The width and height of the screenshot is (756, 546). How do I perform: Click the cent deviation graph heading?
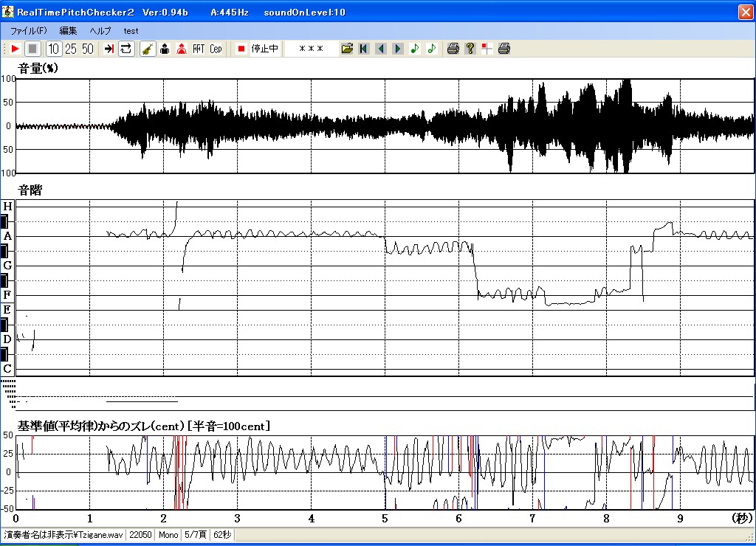144,426
